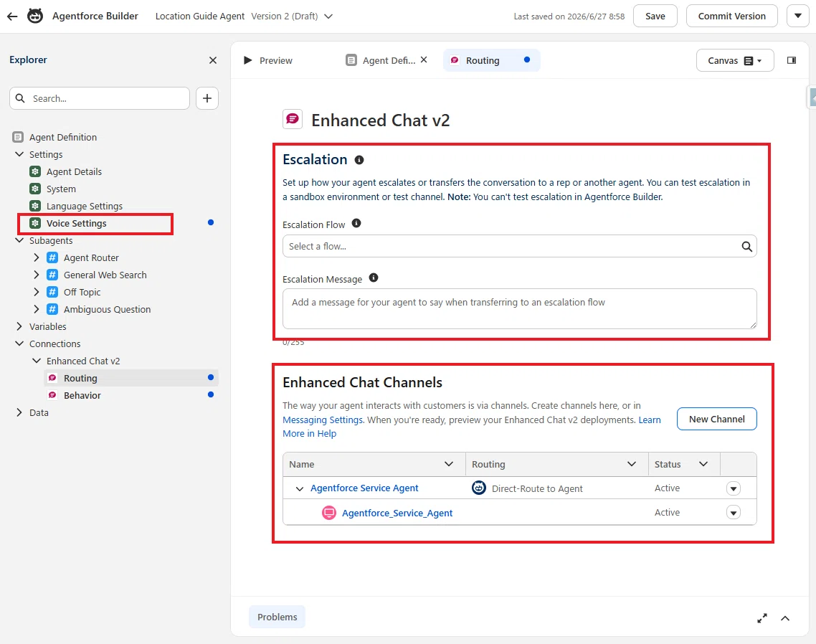Click the Agentforce Builder mascot logo

(x=35, y=16)
